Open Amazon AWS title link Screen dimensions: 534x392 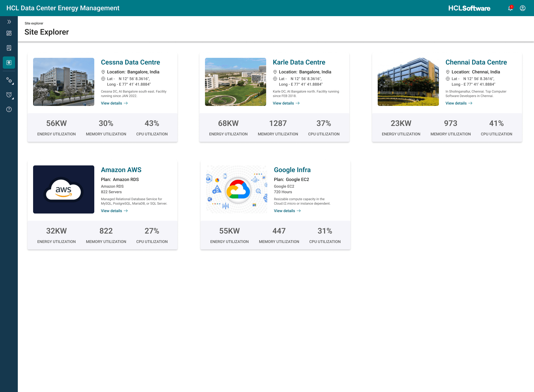pyautogui.click(x=121, y=170)
